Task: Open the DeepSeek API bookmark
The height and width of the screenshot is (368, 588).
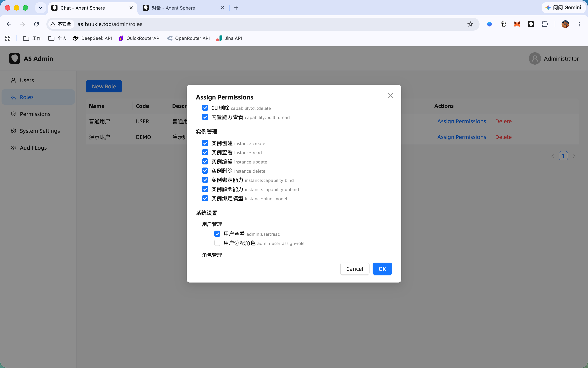Action: click(x=93, y=38)
